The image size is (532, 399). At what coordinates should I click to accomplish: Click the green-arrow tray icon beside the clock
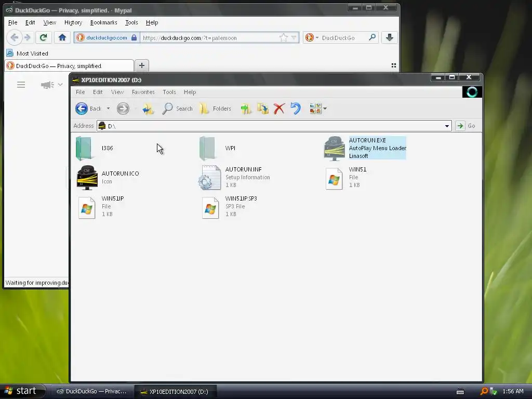494,392
